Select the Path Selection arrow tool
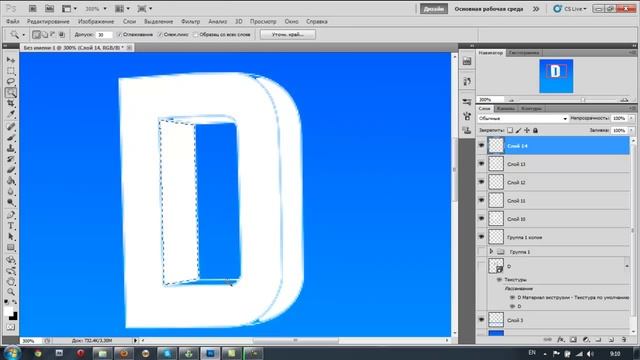 coord(11,237)
